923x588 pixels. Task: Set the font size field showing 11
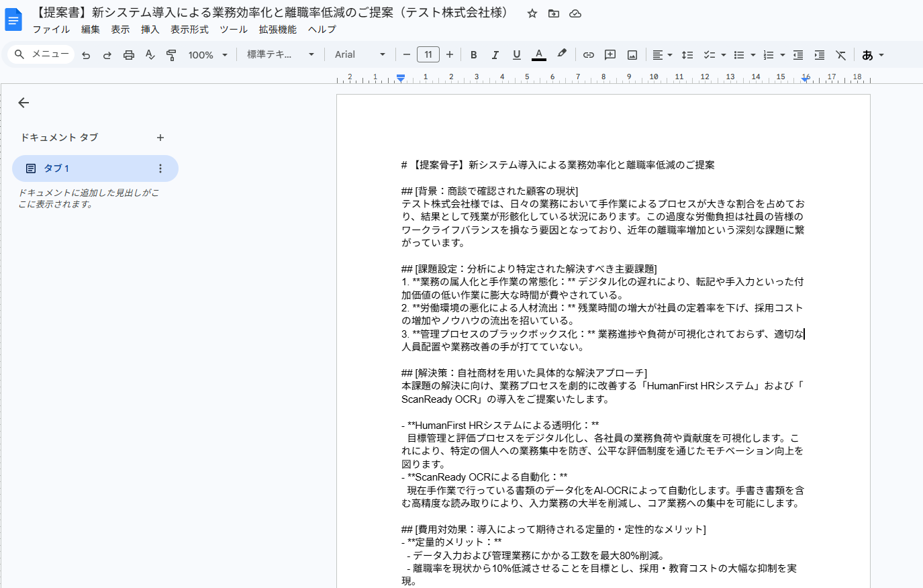428,54
